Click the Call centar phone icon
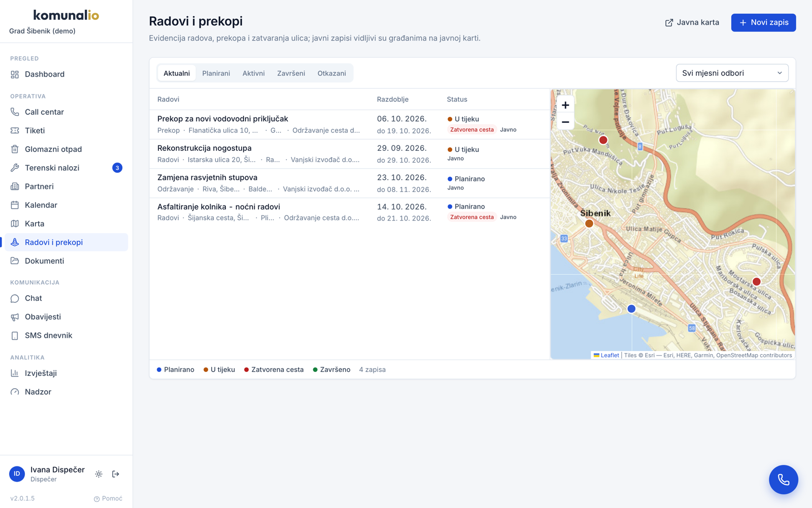 (15, 112)
